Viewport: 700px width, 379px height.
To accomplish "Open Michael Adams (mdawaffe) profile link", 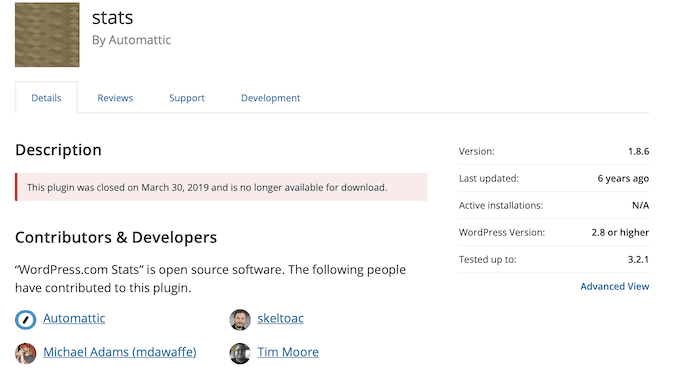I will (120, 352).
